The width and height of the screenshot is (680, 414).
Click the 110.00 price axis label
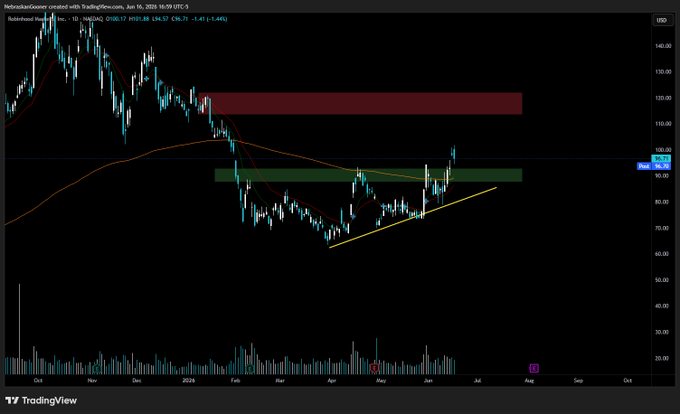pos(663,124)
